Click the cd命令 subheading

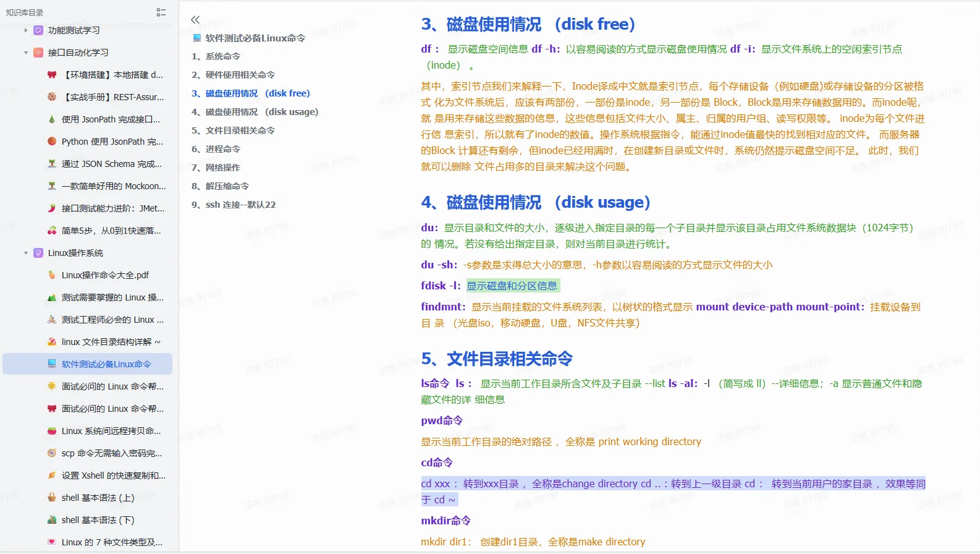coord(437,462)
